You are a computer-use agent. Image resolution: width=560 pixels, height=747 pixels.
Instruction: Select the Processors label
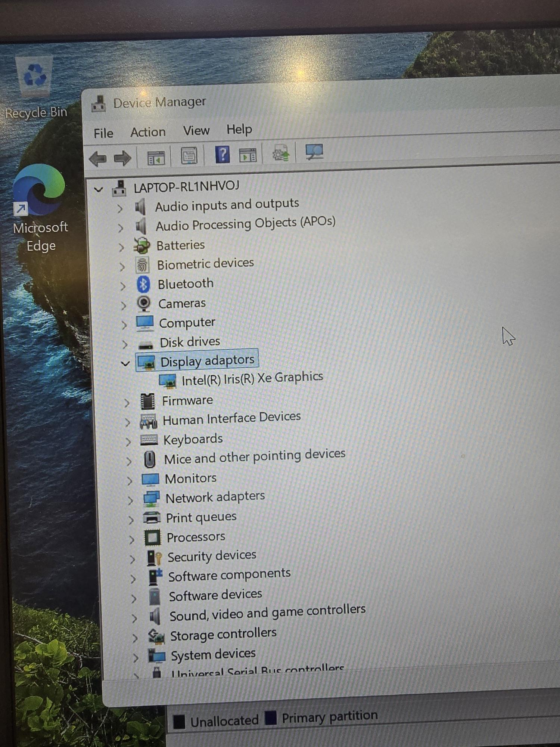[196, 537]
